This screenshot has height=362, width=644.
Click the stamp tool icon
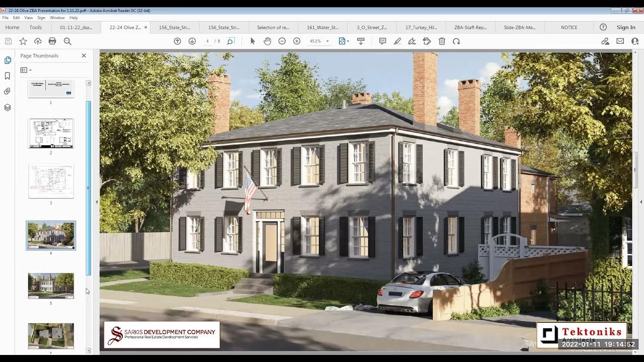click(427, 41)
